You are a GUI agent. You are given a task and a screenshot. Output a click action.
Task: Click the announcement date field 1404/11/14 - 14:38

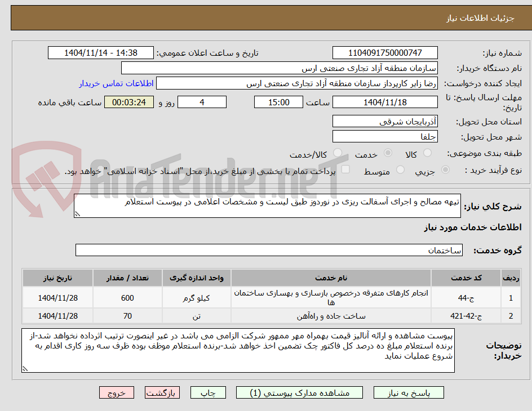point(101,53)
